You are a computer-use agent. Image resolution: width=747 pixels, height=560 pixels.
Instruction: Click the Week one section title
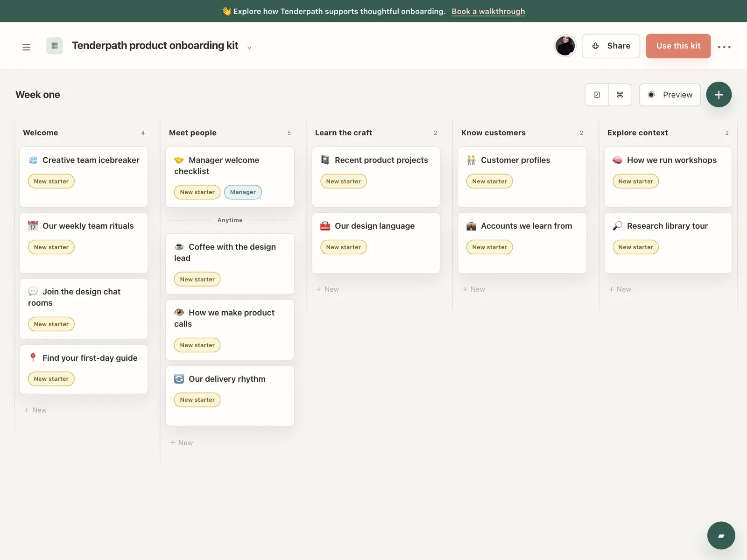38,95
